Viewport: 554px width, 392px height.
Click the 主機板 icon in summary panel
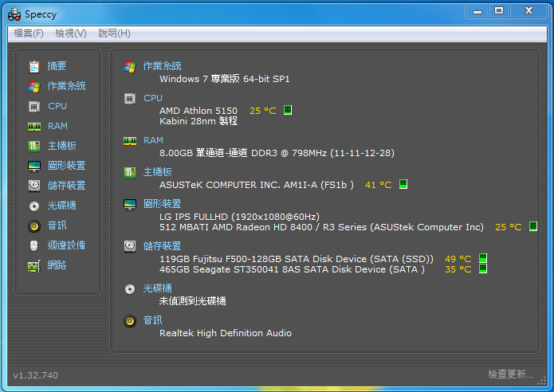pyautogui.click(x=130, y=173)
